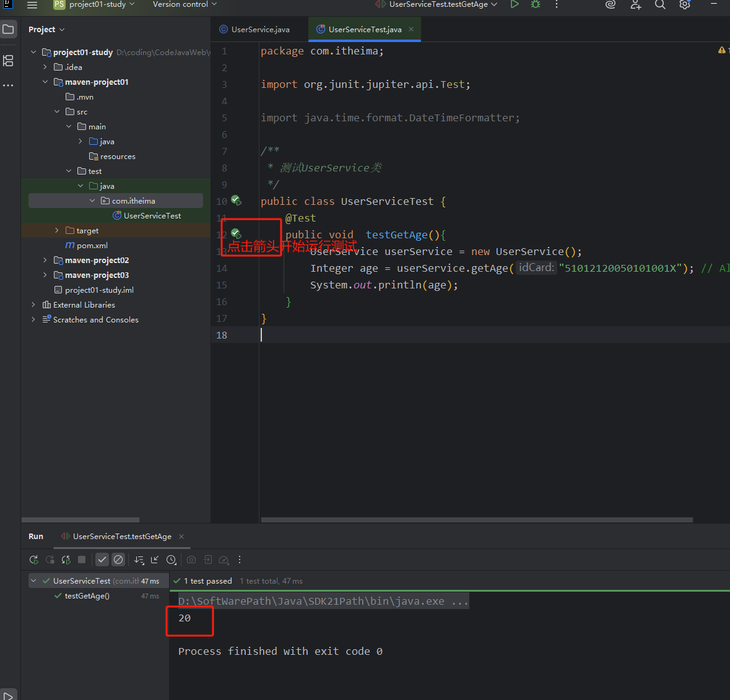Select project01-study.iml file
This screenshot has width=730, height=700.
coord(93,290)
